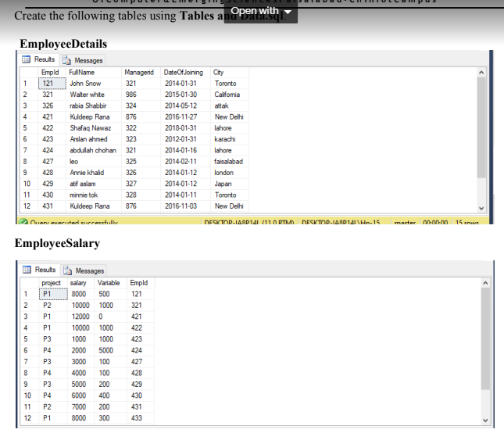504x433 pixels.
Task: Click the EmployeeSalary vertical scrollbar thumb
Action: [485, 338]
